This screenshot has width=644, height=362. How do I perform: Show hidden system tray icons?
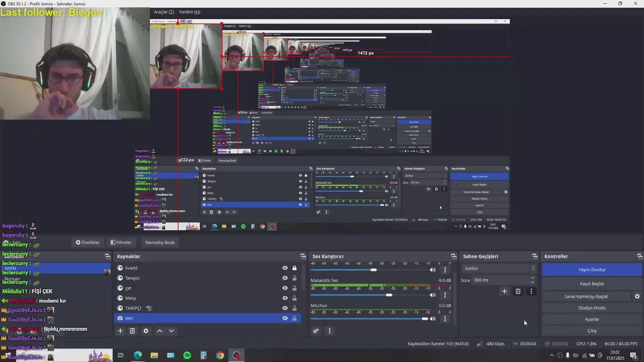(x=551, y=355)
